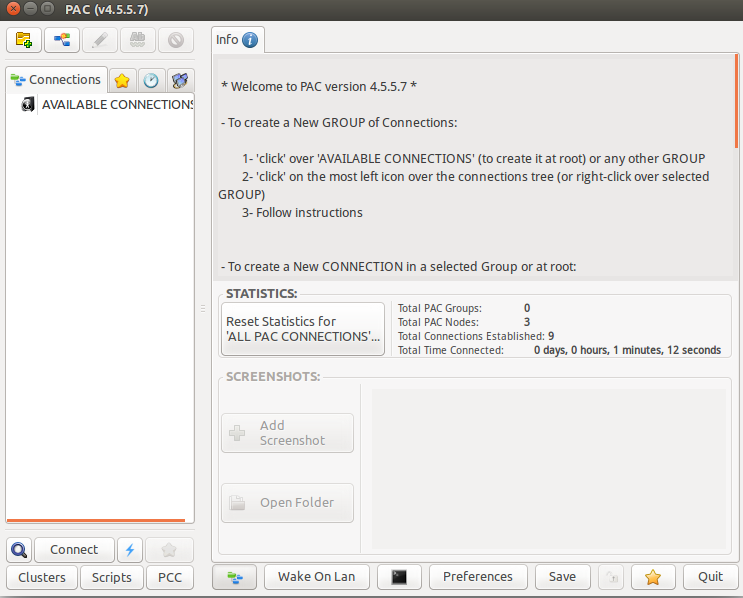Click 'Total Connections Established: 9' text

pyautogui.click(x=476, y=336)
